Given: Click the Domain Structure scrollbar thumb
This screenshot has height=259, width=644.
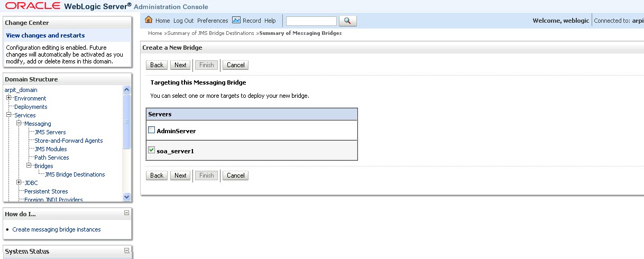Looking at the screenshot, I should pyautogui.click(x=126, y=122).
